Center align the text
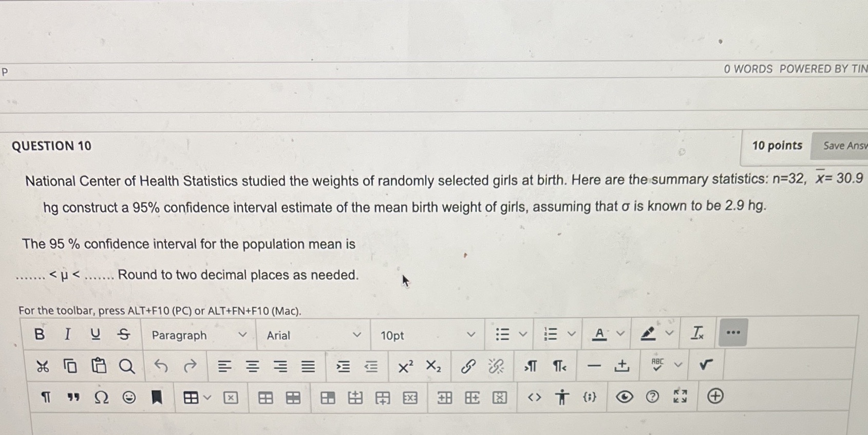 click(252, 367)
